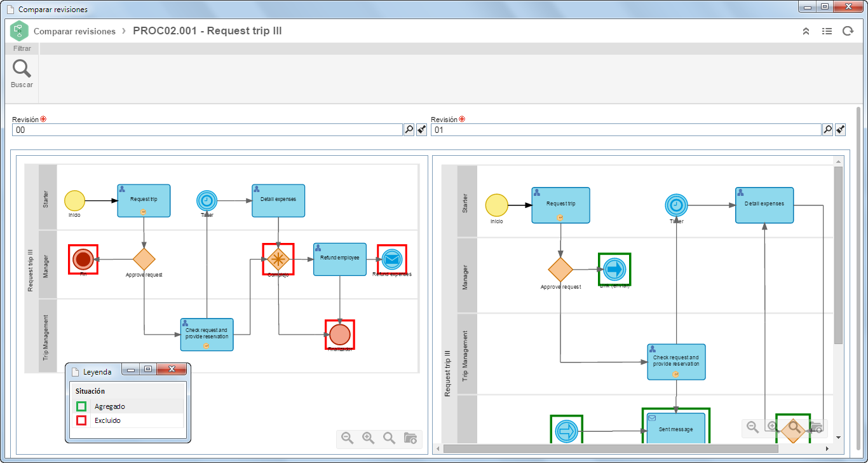Click the Comparar revisiones breadcrumb link
Screen dimensions: 868x463
pos(74,31)
